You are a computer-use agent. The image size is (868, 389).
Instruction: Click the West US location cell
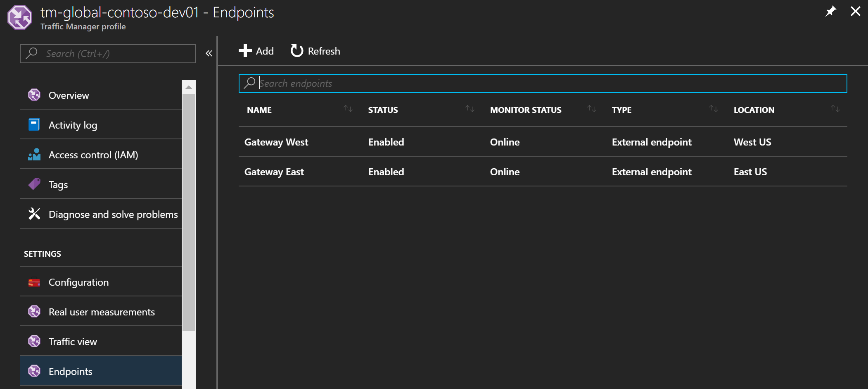(x=752, y=142)
